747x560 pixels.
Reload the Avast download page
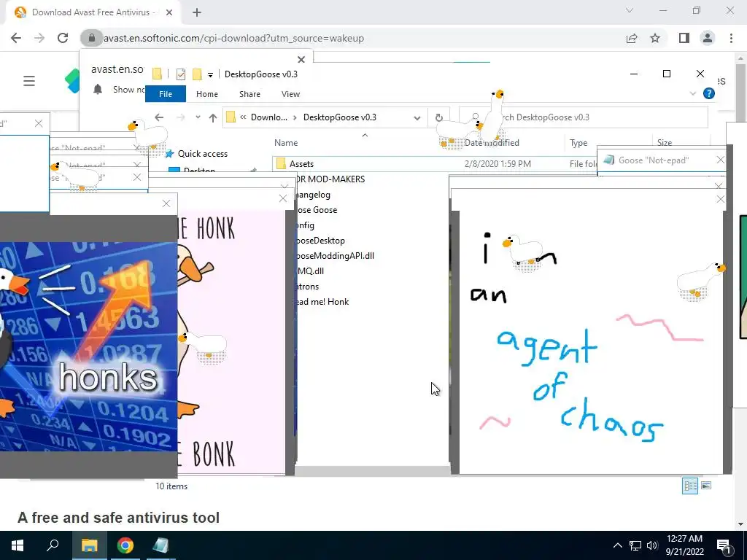point(63,38)
